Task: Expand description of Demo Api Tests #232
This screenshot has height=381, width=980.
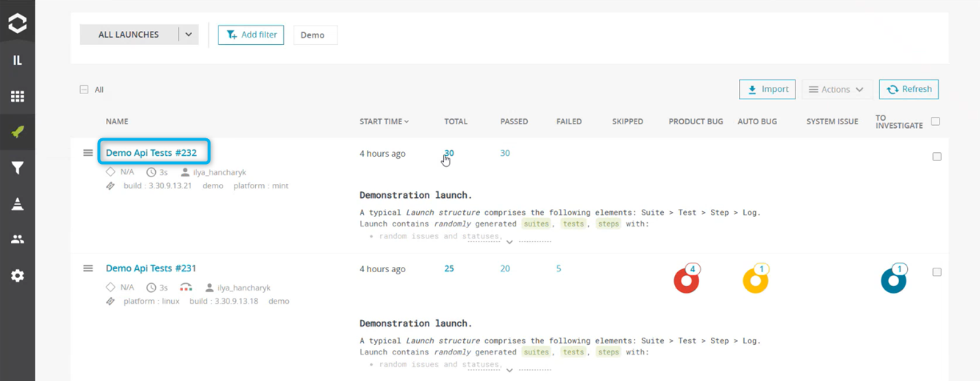Action: tap(509, 242)
